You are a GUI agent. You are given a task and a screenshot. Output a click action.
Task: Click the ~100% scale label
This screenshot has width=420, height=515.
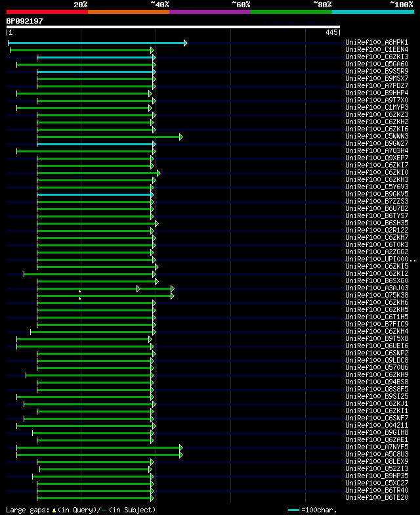click(x=402, y=5)
